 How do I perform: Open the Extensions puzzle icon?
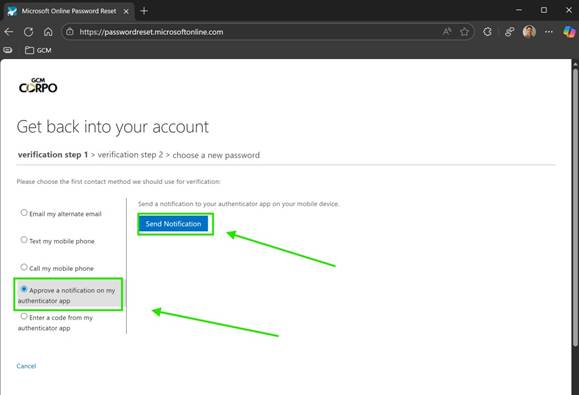click(x=487, y=32)
